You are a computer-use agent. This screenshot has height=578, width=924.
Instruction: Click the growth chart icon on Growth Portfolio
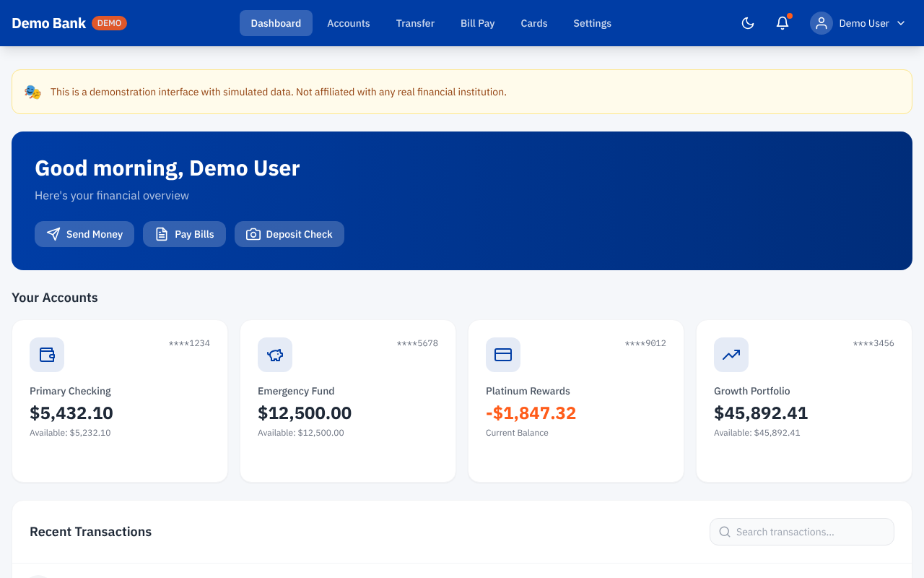[x=731, y=355]
